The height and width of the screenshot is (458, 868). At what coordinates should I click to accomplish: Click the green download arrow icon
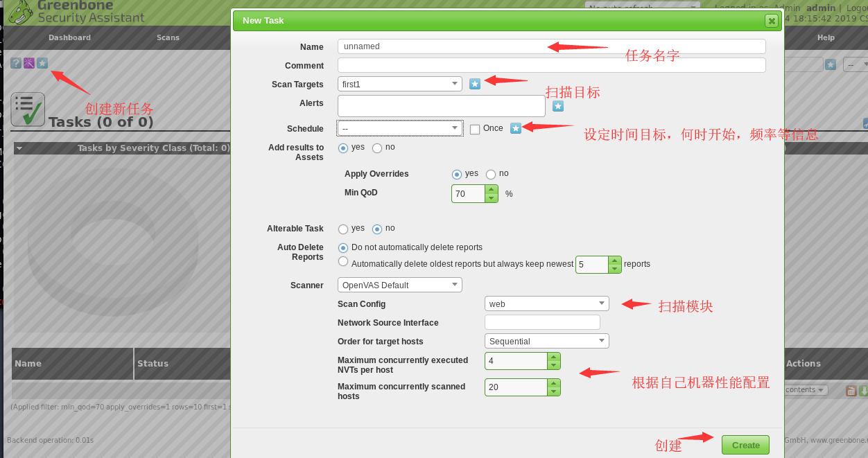[x=863, y=391]
